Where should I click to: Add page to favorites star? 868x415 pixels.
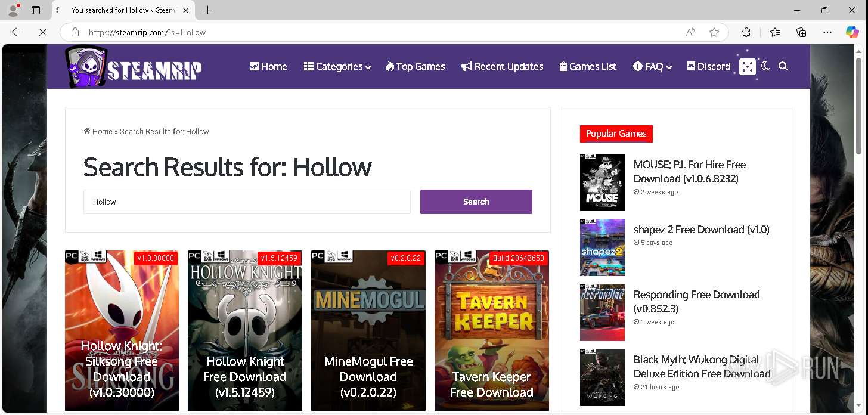pyautogui.click(x=714, y=32)
